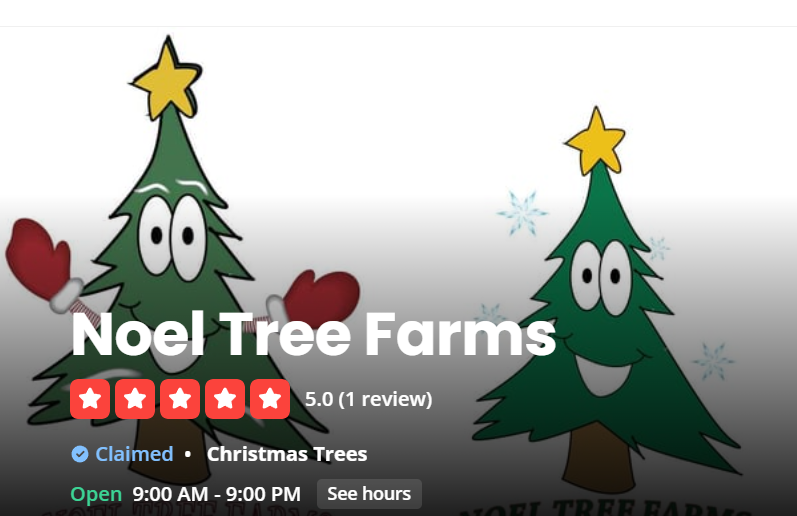797x516 pixels.
Task: Click the green Open status label
Action: click(96, 494)
